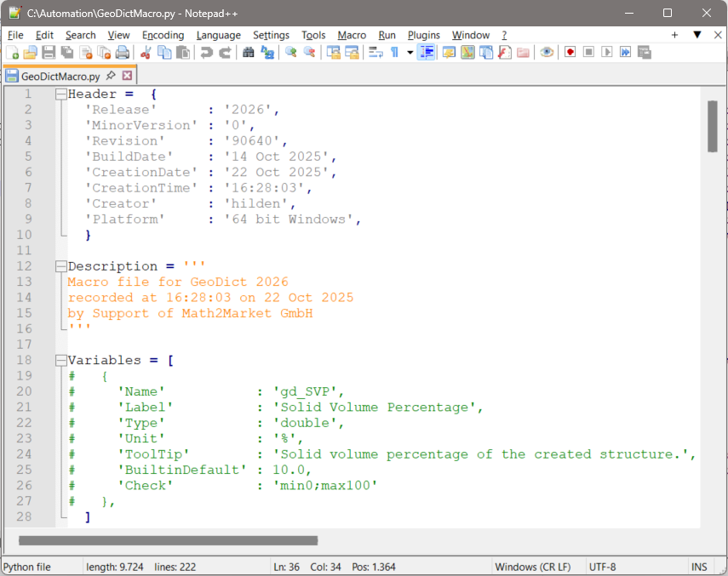Click the + to open new tab
The width and height of the screenshot is (728, 576).
click(674, 35)
